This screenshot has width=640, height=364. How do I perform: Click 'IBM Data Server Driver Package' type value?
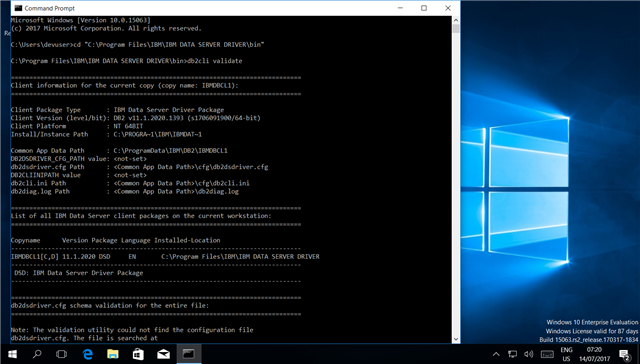pyautogui.click(x=169, y=110)
